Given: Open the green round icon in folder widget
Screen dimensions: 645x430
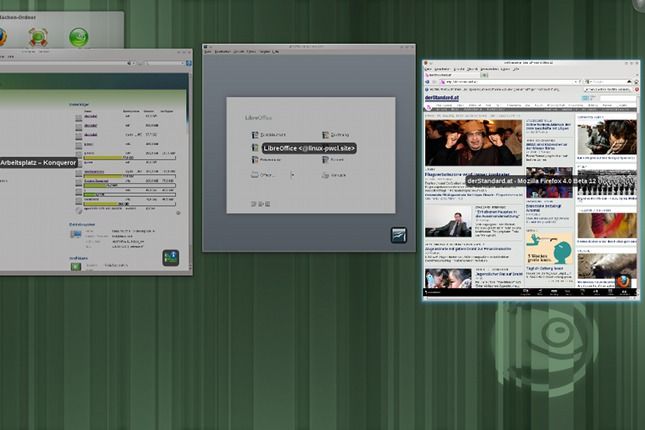Looking at the screenshot, I should point(79,37).
